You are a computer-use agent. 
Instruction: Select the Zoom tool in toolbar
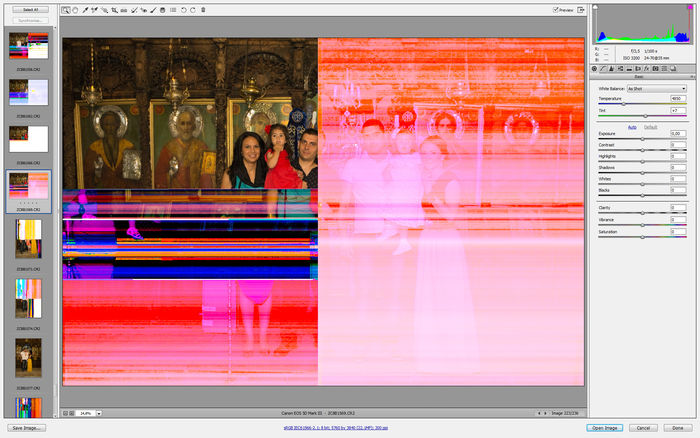[66, 10]
